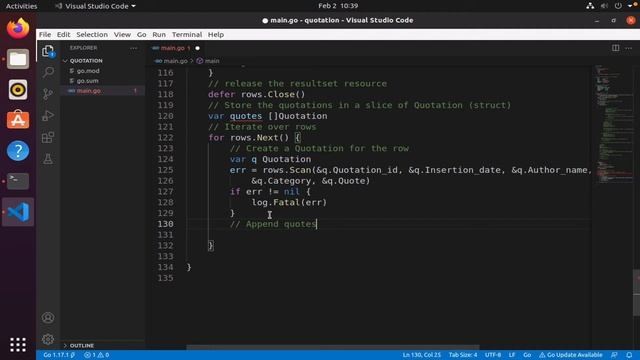Place cursor on log.Fatal(err) line
Image resolution: width=640 pixels, height=360 pixels.
pyautogui.click(x=289, y=202)
